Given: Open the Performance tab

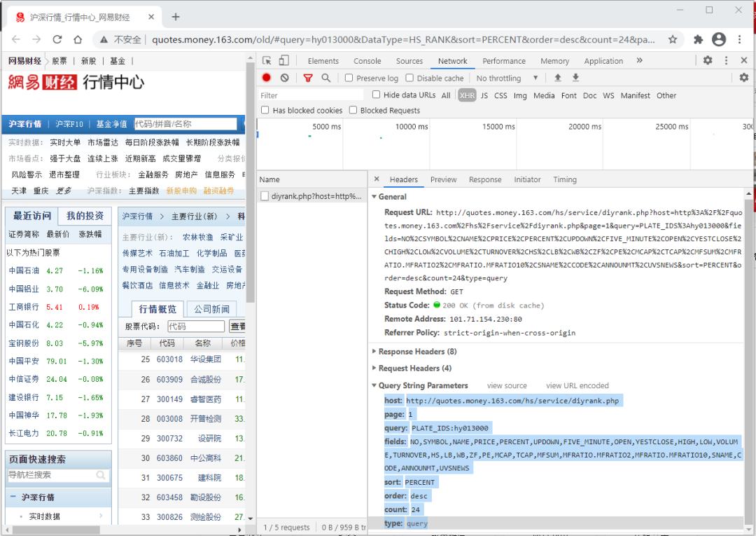Looking at the screenshot, I should tap(504, 61).
